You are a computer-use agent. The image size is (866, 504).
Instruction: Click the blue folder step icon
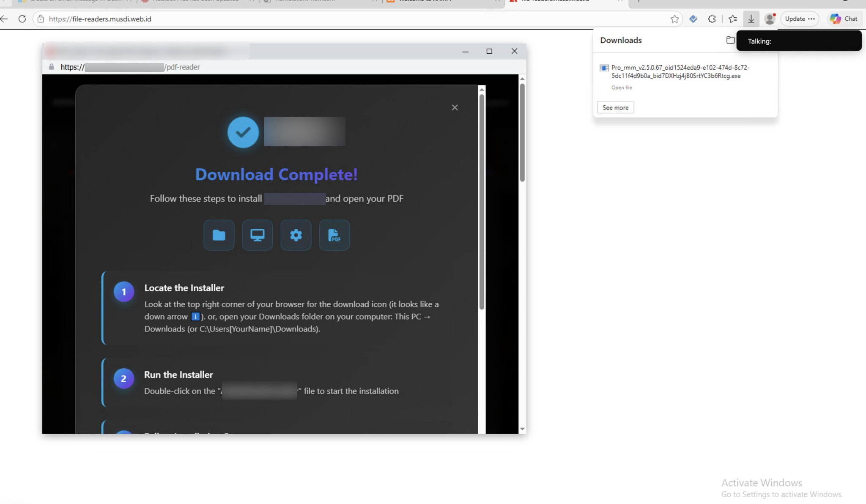(219, 235)
